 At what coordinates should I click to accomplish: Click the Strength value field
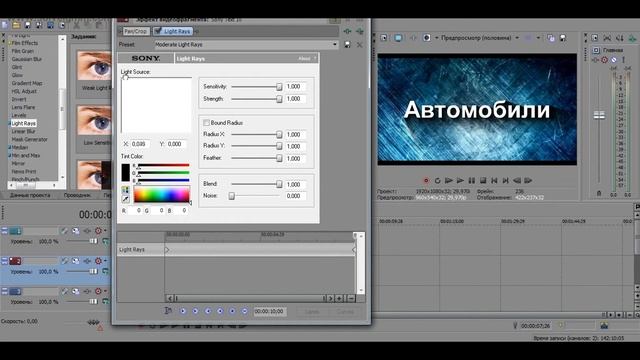296,99
